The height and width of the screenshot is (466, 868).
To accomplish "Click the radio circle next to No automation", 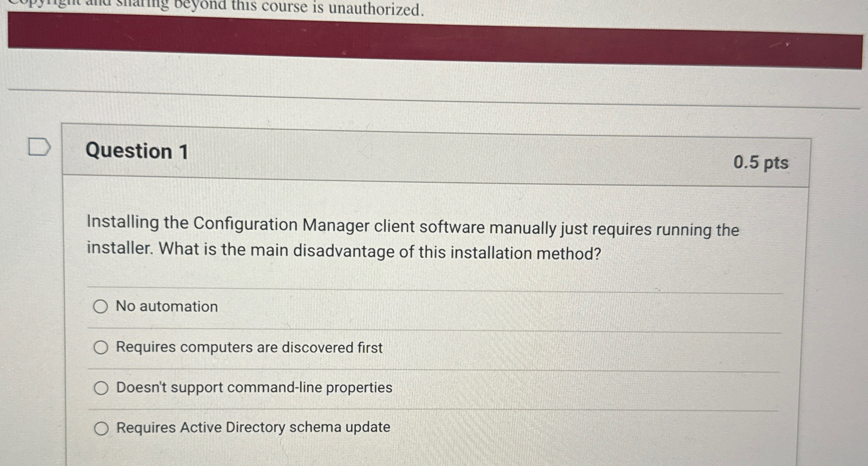I will click(101, 306).
